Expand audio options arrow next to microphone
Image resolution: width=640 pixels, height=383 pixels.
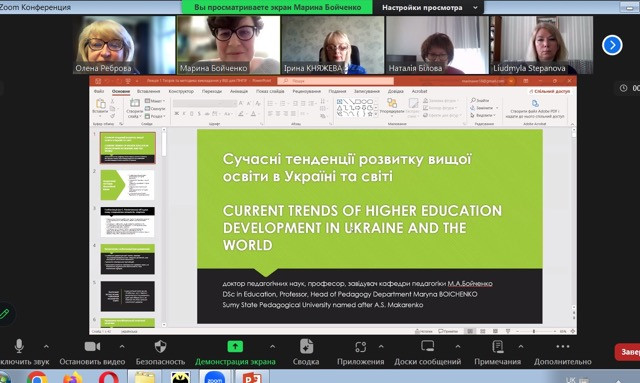click(x=46, y=347)
